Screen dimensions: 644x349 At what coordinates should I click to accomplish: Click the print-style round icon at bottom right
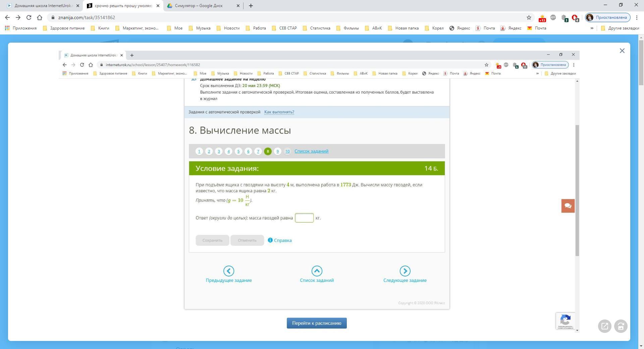coord(621,326)
